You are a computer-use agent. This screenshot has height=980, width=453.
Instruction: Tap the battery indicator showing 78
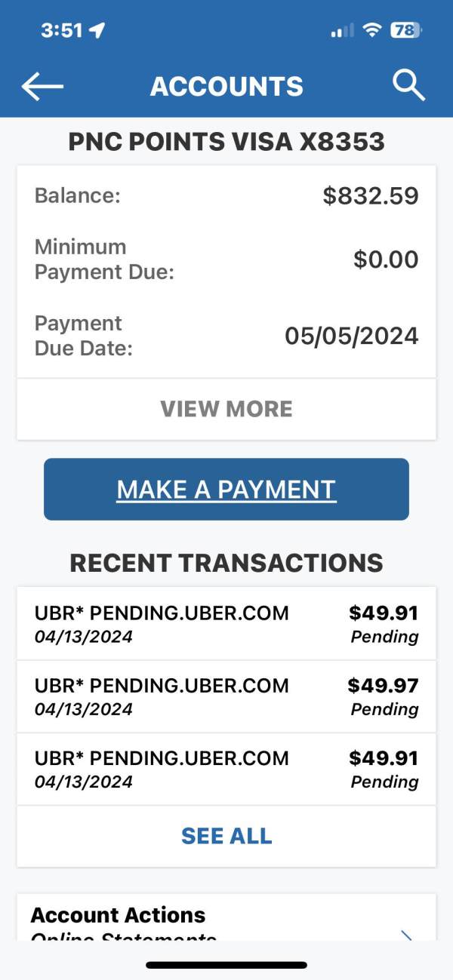(406, 30)
